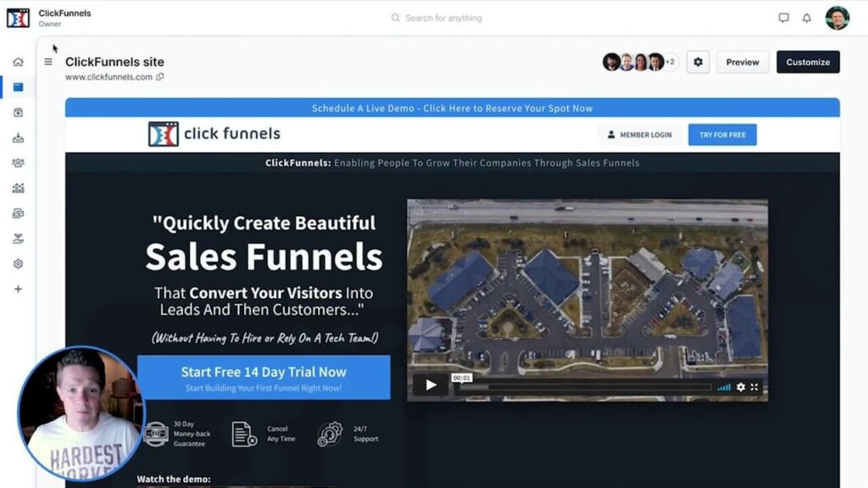This screenshot has height=488, width=868.
Task: Open the Contacts people icon in sidebar
Action: tap(19, 163)
